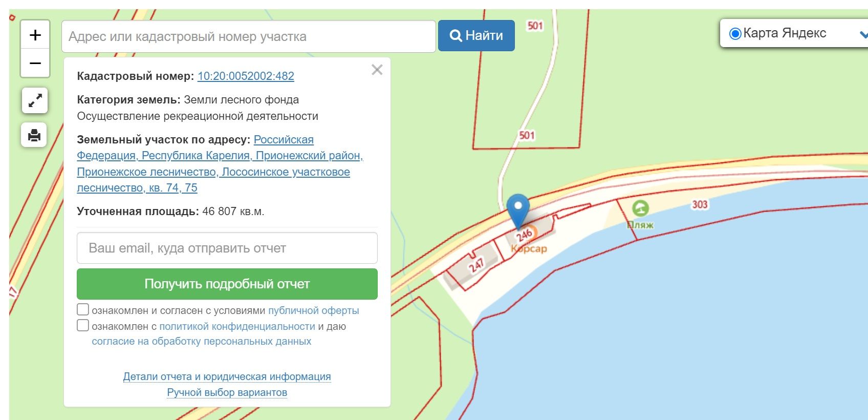Expand the map layer selector chevron
This screenshot has height=420, width=868.
pyautogui.click(x=863, y=34)
